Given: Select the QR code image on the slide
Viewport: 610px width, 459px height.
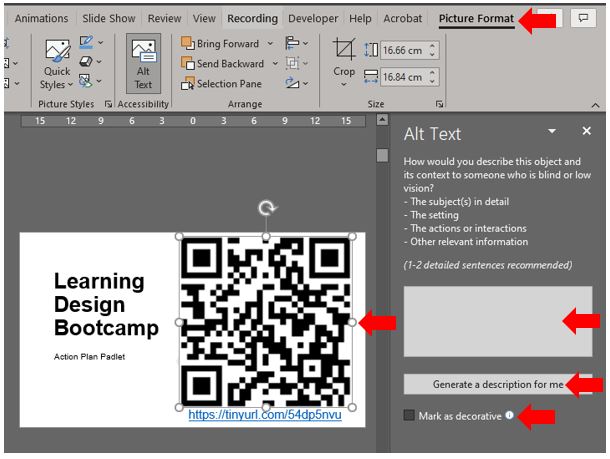Looking at the screenshot, I should coord(266,322).
